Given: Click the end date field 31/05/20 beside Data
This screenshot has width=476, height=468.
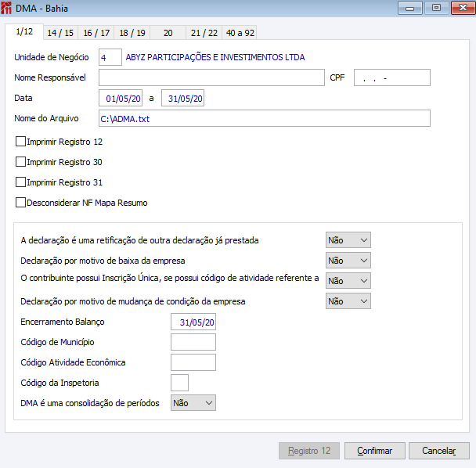Looking at the screenshot, I should 182,98.
